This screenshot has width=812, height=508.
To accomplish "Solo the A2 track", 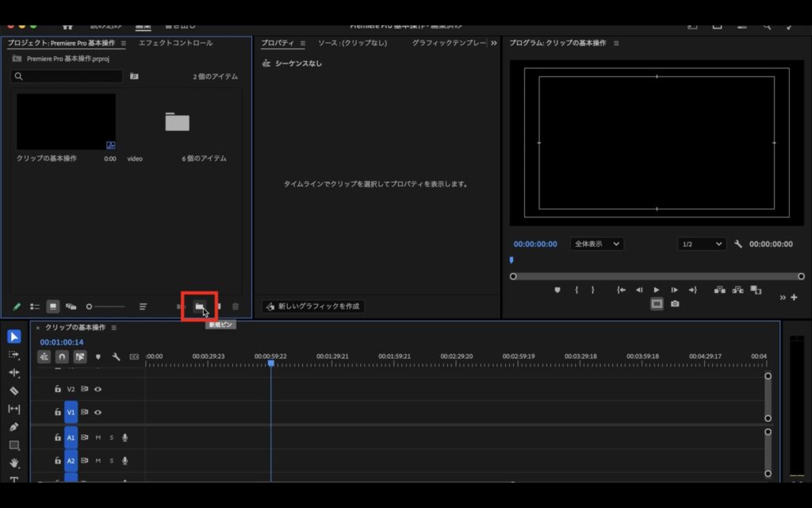I will click(x=111, y=460).
